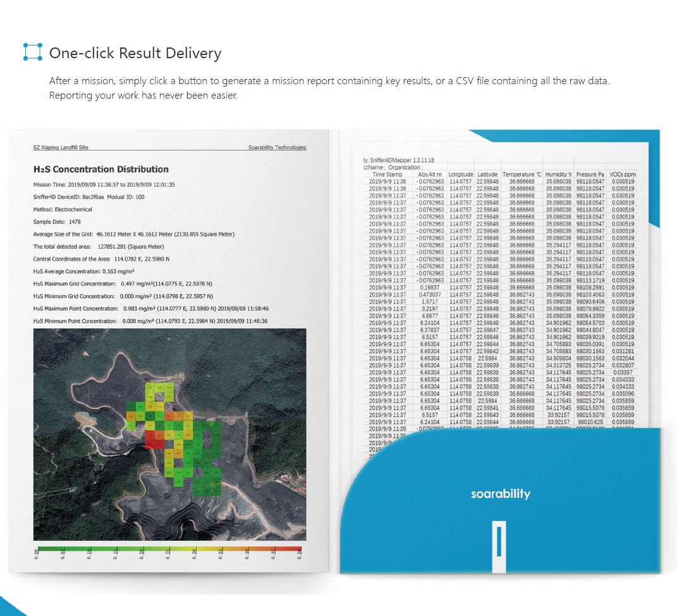Click the blue square frame icon beside the heading
Image resolution: width=677 pixels, height=616 pixels.
tap(33, 52)
